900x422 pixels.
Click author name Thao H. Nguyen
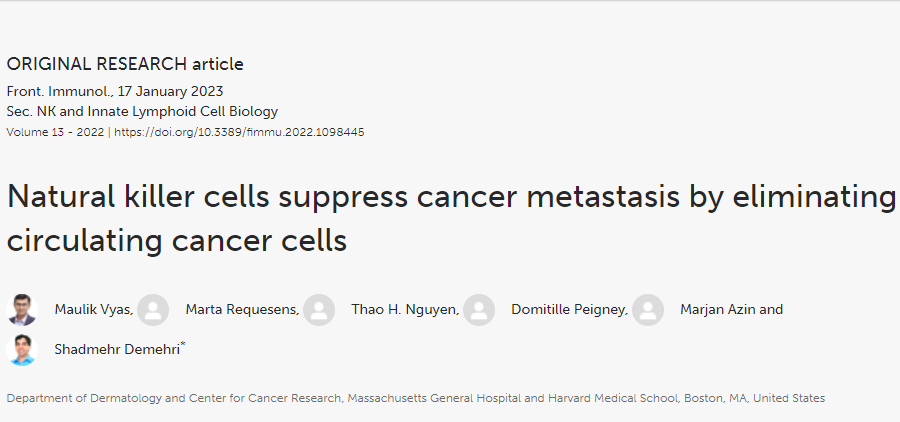[x=404, y=310]
